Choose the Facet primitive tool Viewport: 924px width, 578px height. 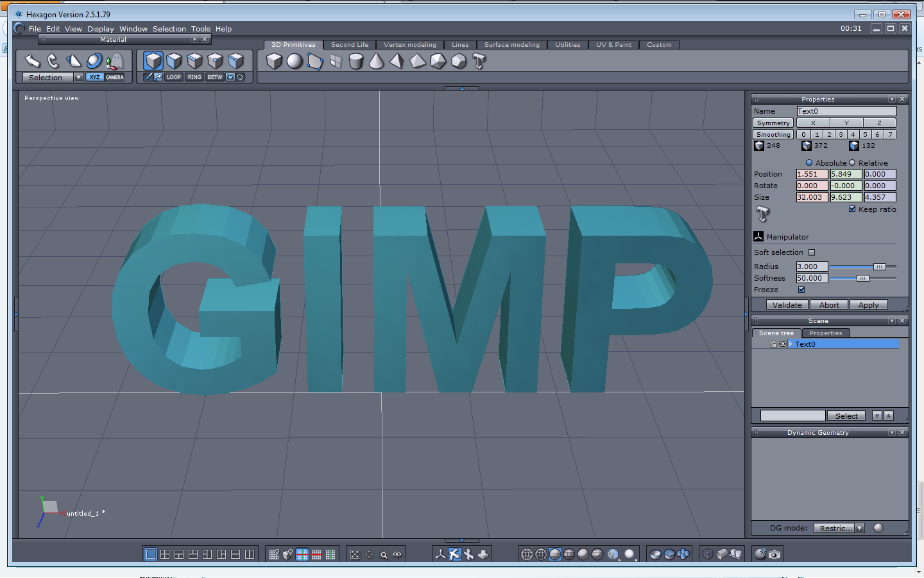315,61
